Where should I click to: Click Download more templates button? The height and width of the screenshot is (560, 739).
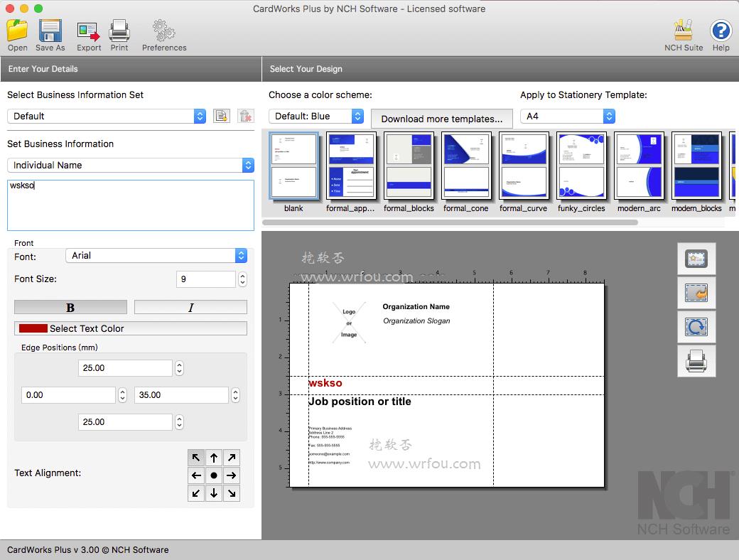(x=441, y=119)
